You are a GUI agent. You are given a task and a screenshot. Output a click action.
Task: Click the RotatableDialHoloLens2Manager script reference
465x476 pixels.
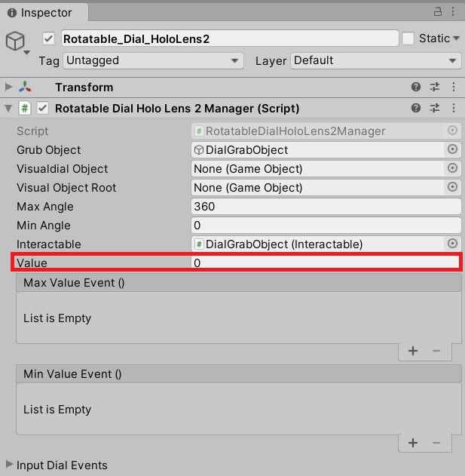(x=317, y=131)
